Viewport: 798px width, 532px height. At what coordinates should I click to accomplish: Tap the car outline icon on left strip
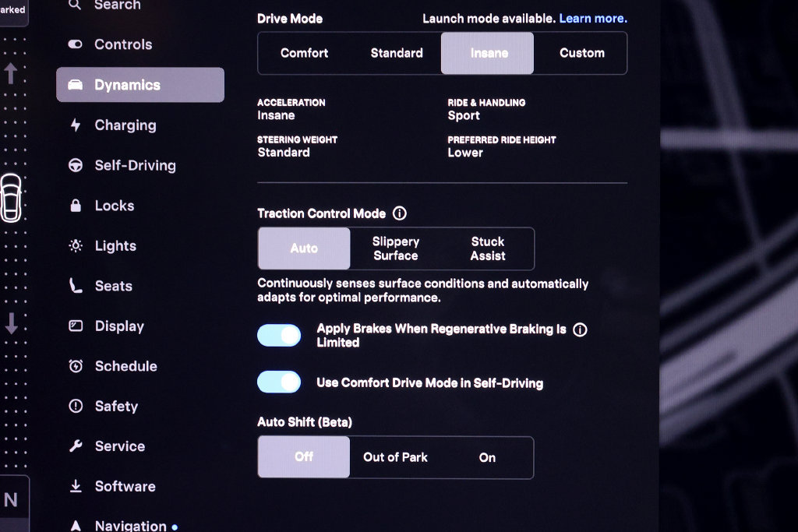click(11, 199)
